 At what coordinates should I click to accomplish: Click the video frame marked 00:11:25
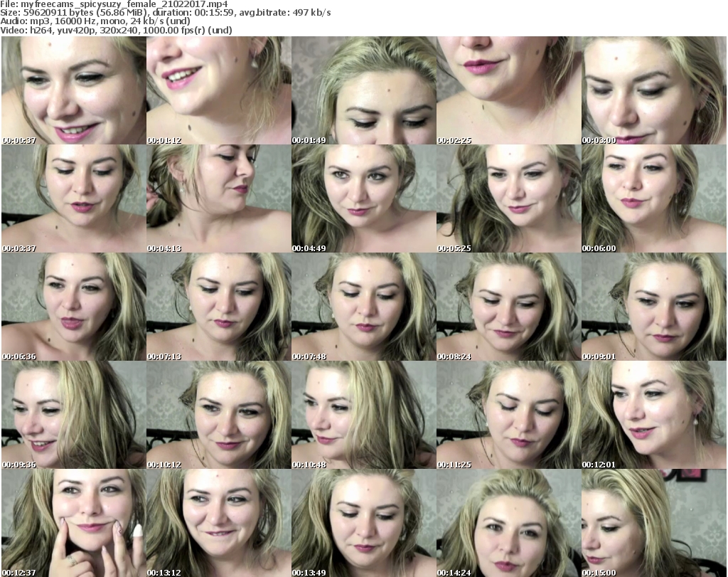509,415
